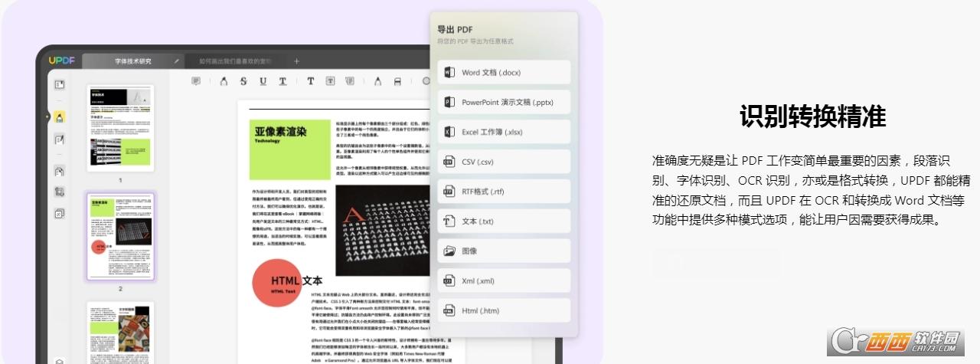Click the Word file icon
Viewport: 980px width, 364px height.
(449, 73)
